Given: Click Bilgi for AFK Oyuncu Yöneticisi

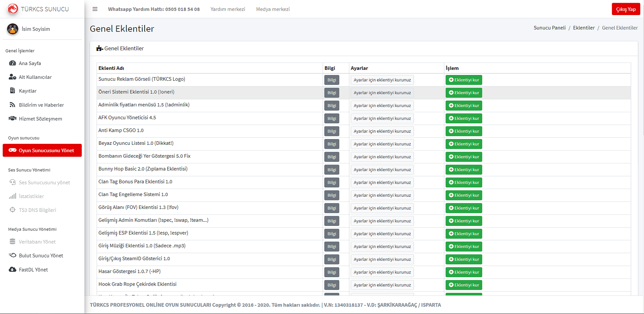Looking at the screenshot, I should [331, 118].
